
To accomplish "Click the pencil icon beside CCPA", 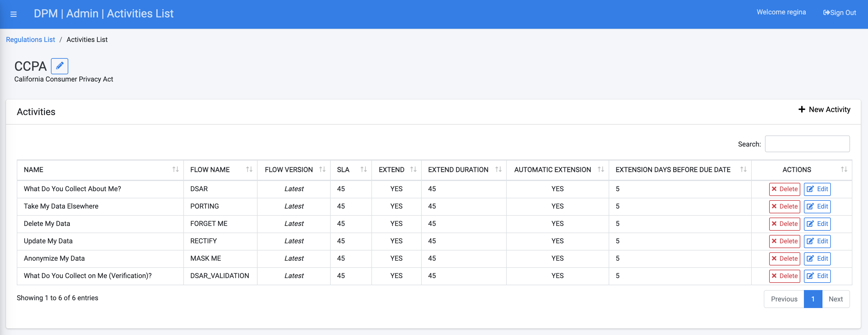I will tap(60, 66).
